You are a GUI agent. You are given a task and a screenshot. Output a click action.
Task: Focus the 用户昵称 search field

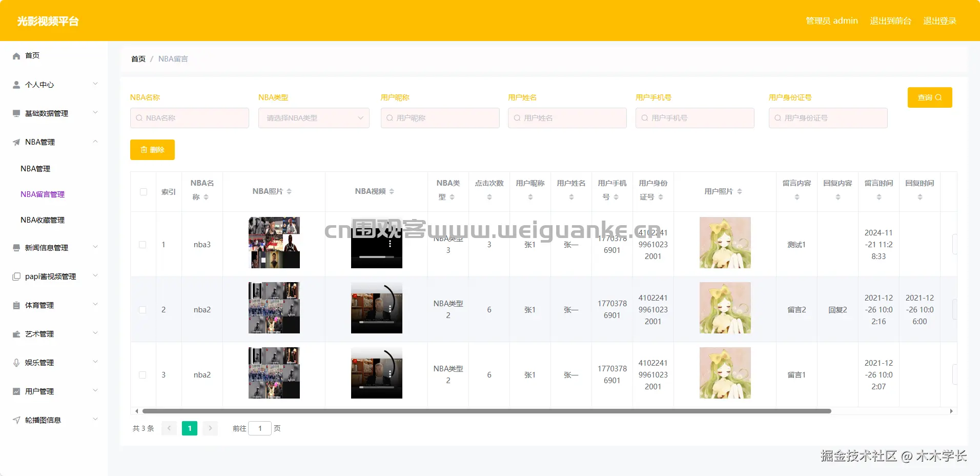coord(440,118)
